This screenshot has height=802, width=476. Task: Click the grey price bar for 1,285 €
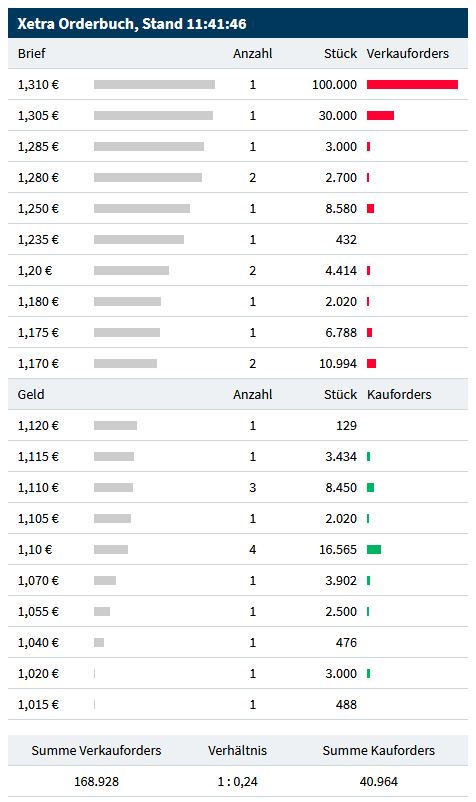click(149, 146)
